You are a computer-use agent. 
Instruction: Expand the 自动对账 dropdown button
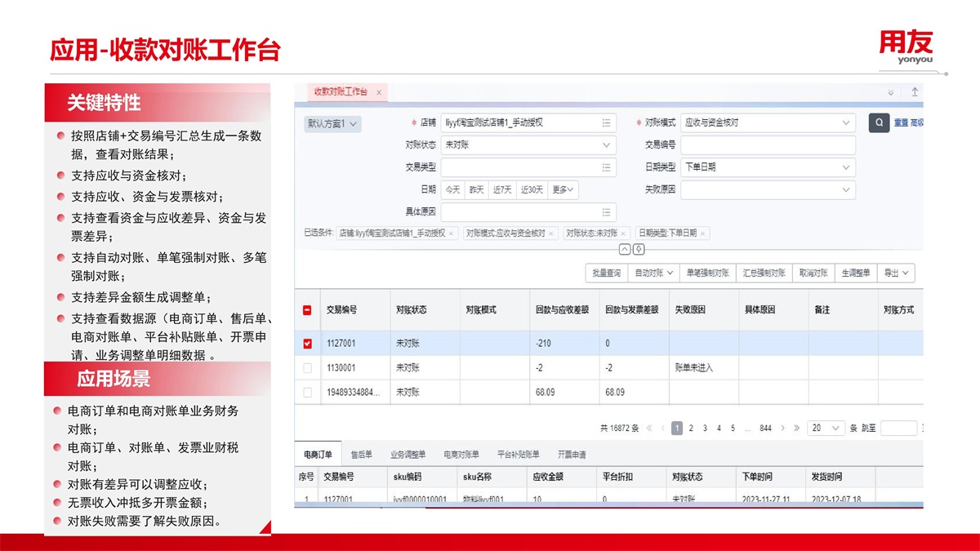pyautogui.click(x=654, y=273)
